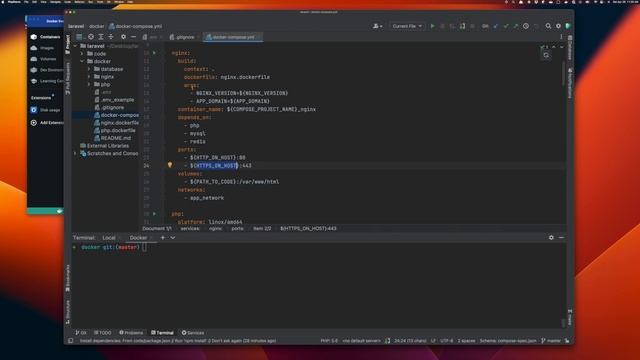Open terminal sessions dropdown chevron
Viewport: 640px width, 360px height.
coord(173,238)
